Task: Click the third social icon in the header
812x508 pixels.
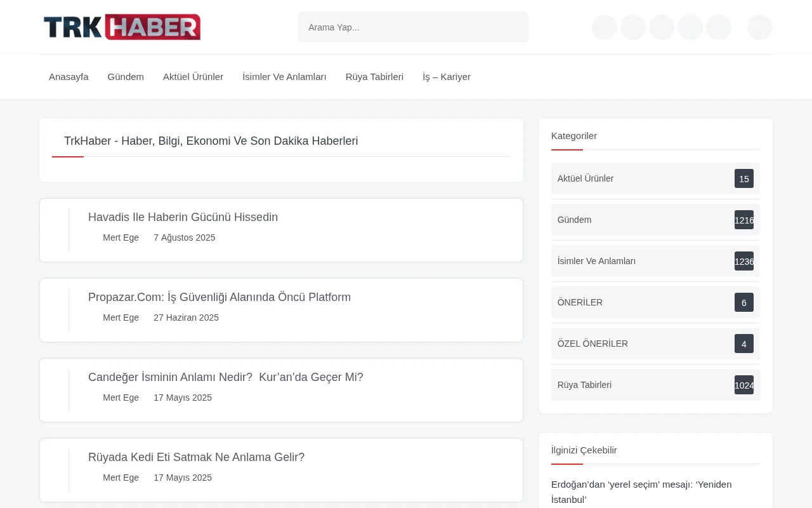Action: click(x=661, y=27)
